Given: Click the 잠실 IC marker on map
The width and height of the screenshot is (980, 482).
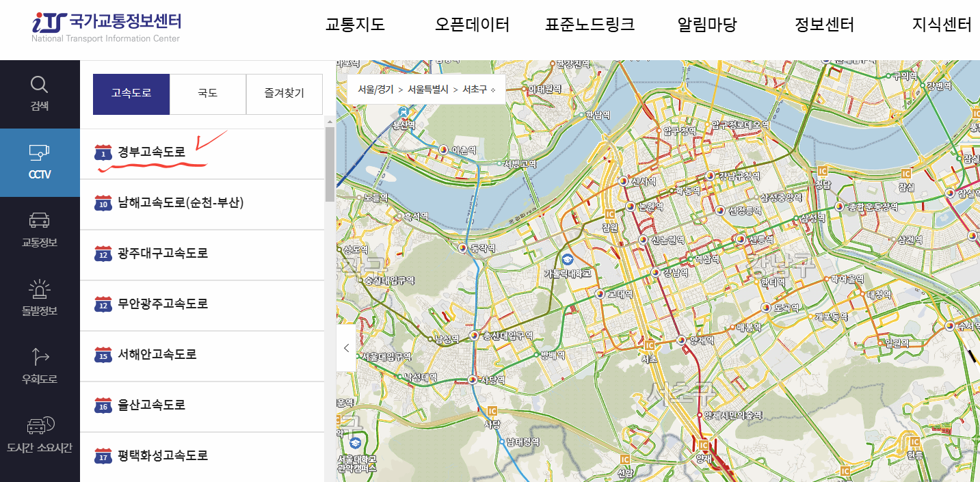Looking at the screenshot, I should [x=906, y=174].
